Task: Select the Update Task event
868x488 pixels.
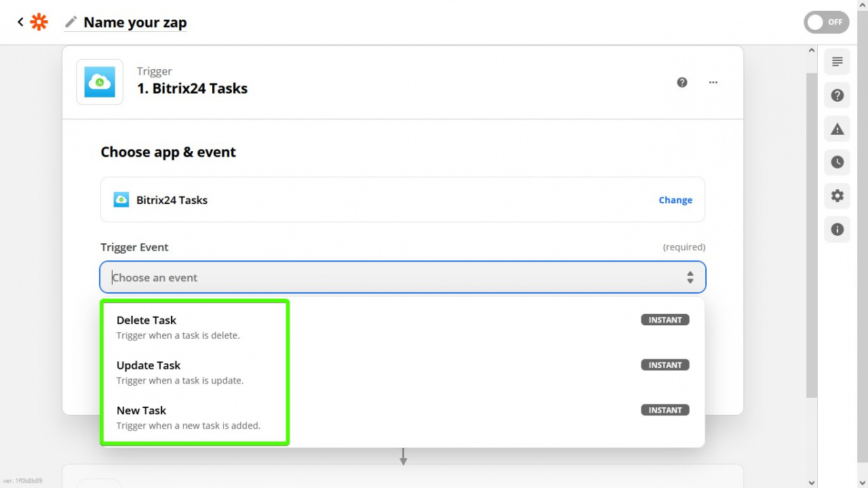Action: pyautogui.click(x=403, y=372)
